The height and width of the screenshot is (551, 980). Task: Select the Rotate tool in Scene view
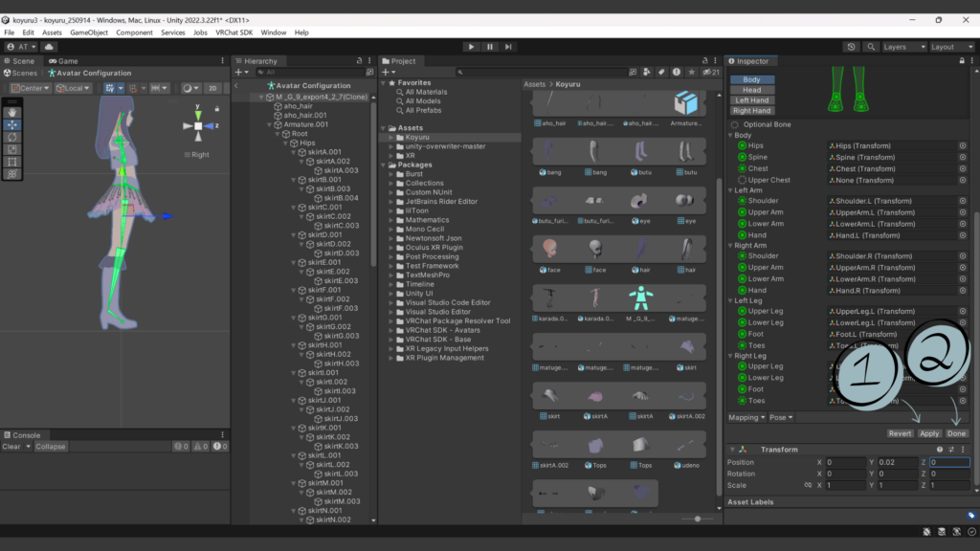pyautogui.click(x=12, y=137)
